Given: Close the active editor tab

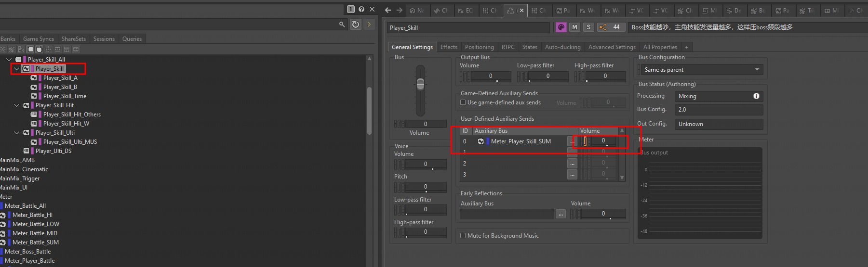Looking at the screenshot, I should click(521, 10).
